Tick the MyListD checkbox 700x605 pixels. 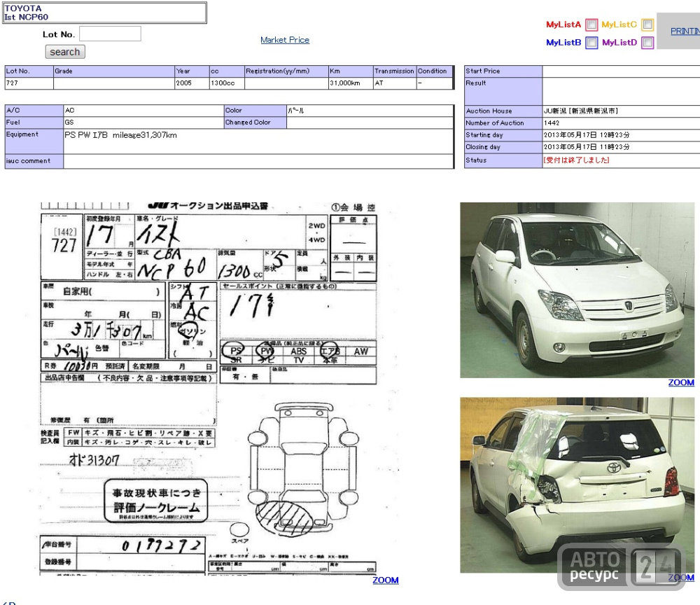(x=647, y=43)
